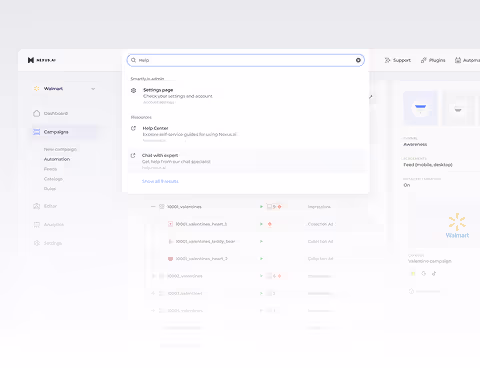Click the red warning icon on 10001_valentines_heart_1
Screen dimensions: 480x368
click(270, 224)
